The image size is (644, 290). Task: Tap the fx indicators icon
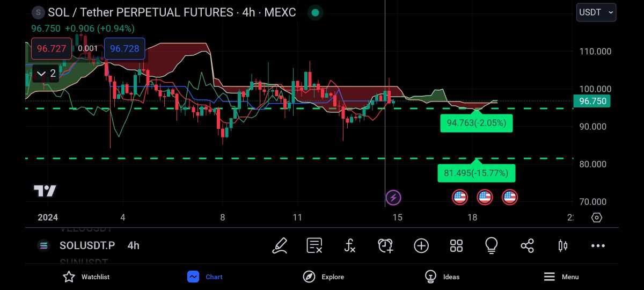pyautogui.click(x=349, y=245)
